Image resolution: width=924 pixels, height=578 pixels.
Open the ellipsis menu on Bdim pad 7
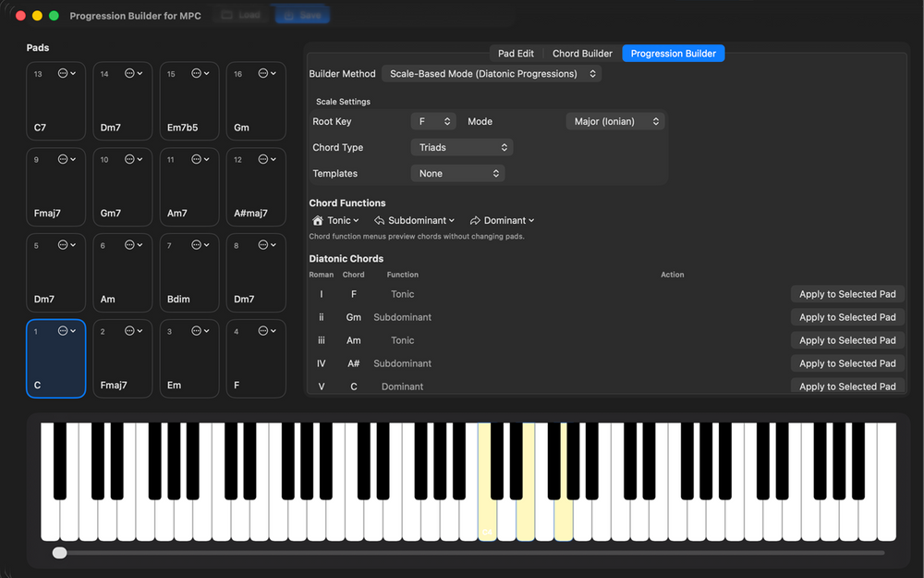[x=200, y=245]
